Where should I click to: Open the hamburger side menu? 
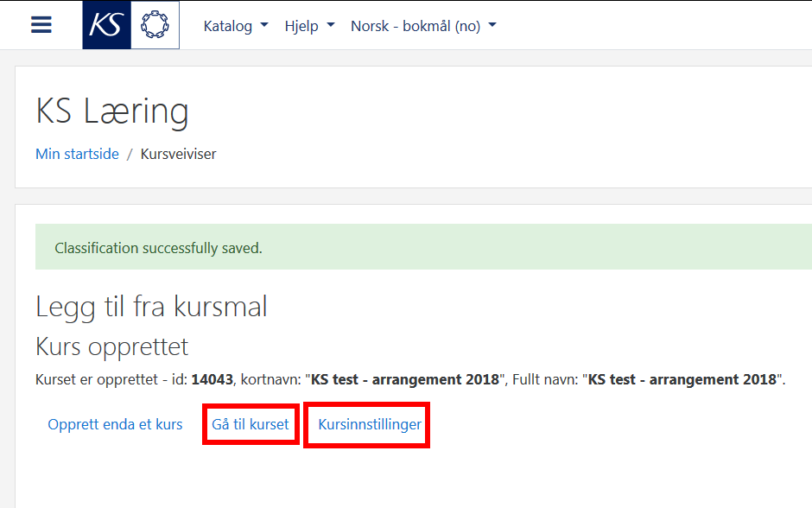point(41,25)
